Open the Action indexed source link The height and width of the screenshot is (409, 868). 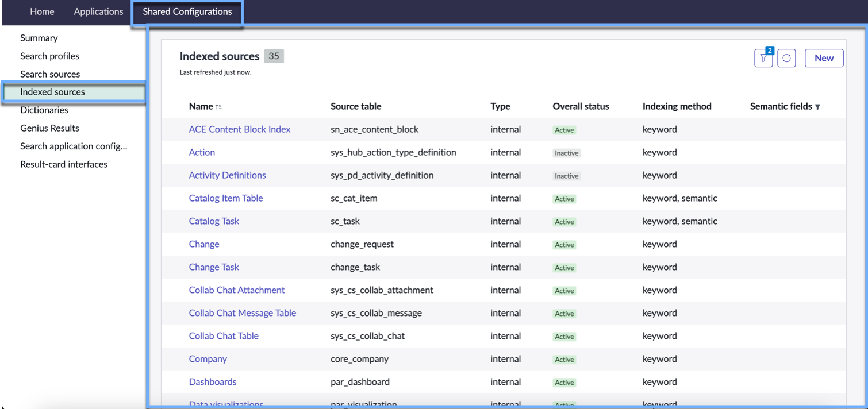[x=202, y=152]
